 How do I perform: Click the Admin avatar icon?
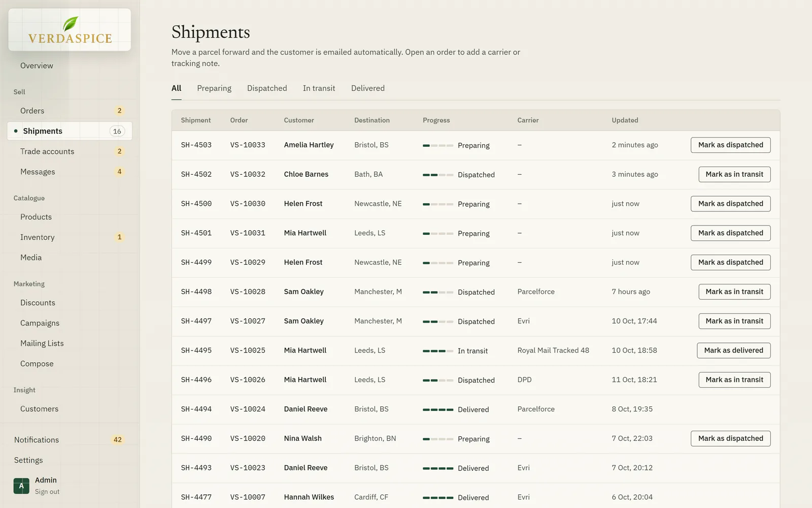(x=21, y=486)
